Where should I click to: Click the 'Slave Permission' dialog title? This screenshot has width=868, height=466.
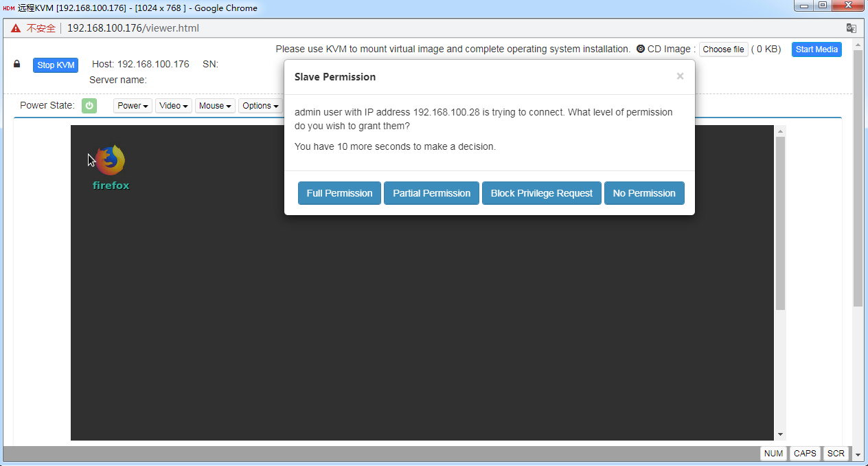[x=335, y=77]
